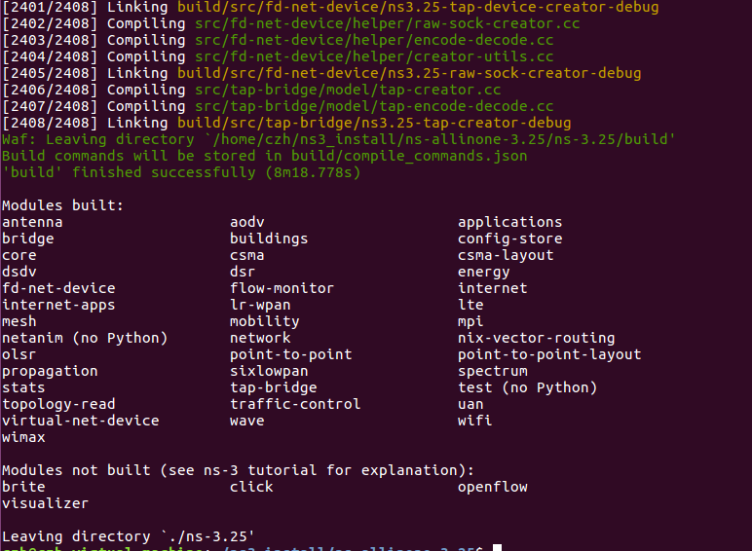Select the 'nix-vector-routing' module text
The height and width of the screenshot is (552, 752).
point(536,338)
